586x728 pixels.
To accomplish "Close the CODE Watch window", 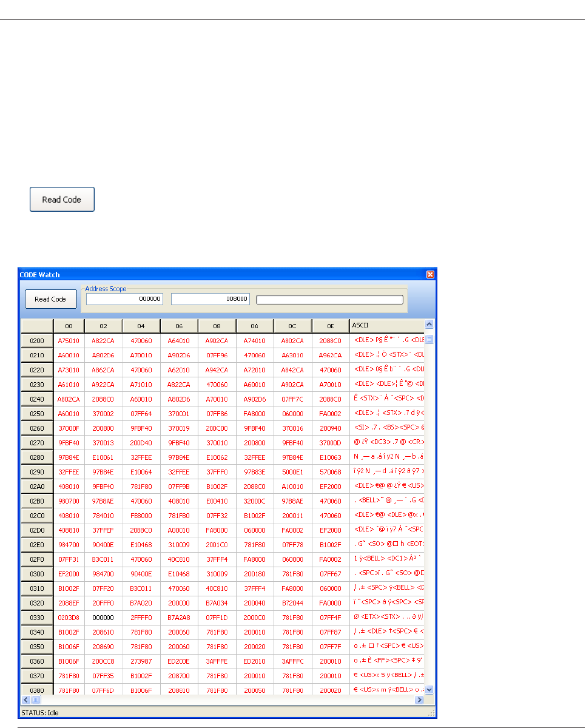I will 430,275.
